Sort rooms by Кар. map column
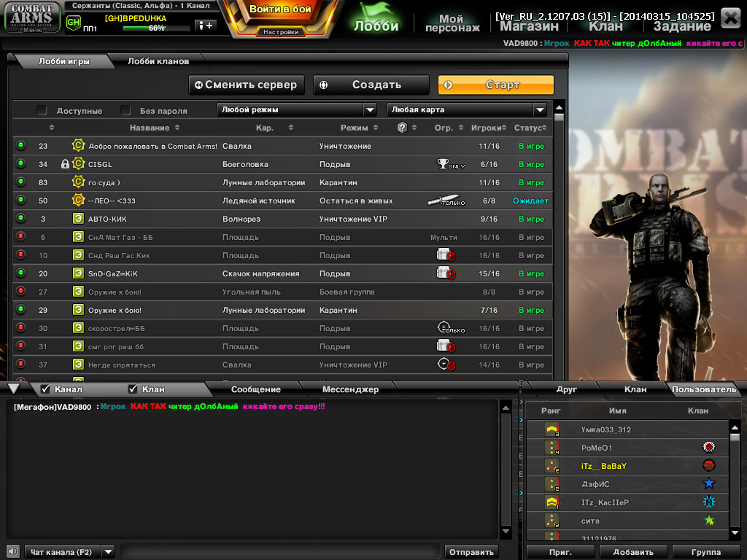The image size is (747, 560). (274, 128)
